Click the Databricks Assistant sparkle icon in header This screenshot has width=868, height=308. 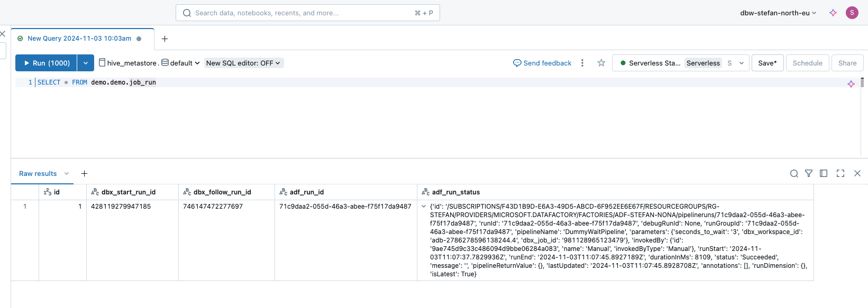click(833, 13)
